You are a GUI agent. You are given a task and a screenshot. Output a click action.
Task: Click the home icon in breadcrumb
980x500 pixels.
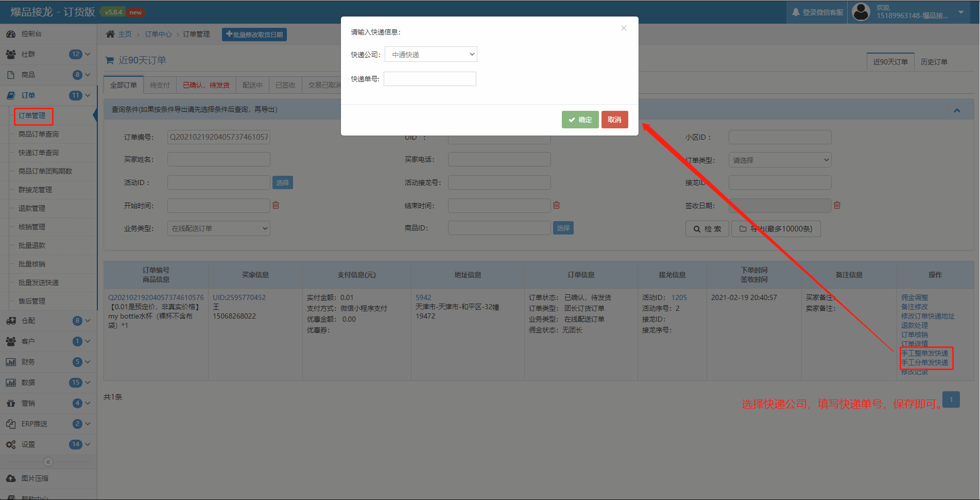tap(110, 34)
